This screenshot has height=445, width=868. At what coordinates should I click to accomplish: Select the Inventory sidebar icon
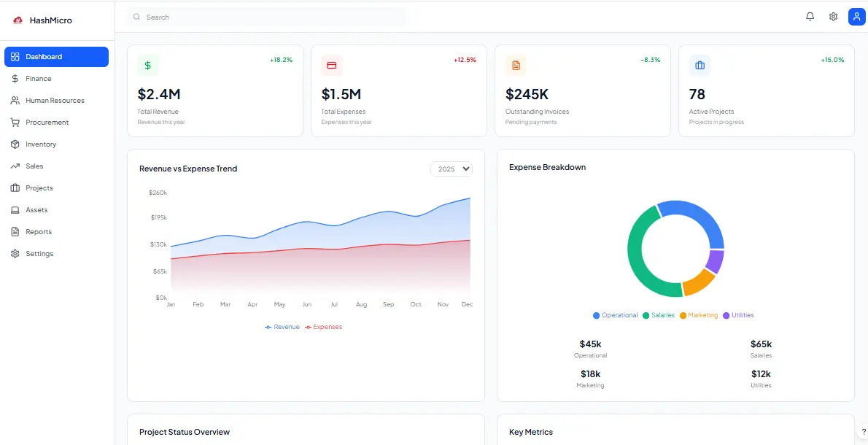(14, 144)
